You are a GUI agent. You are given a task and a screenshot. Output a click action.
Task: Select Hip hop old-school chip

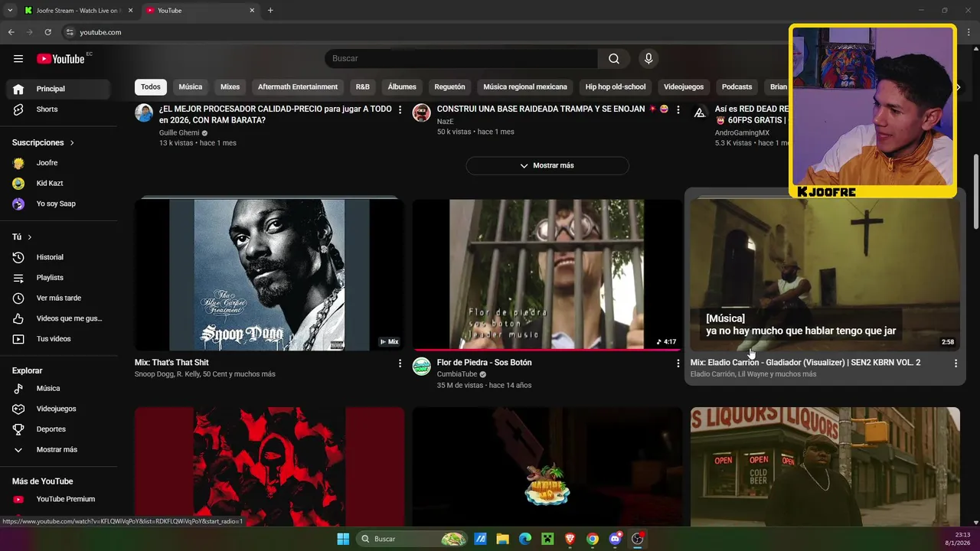tap(616, 87)
